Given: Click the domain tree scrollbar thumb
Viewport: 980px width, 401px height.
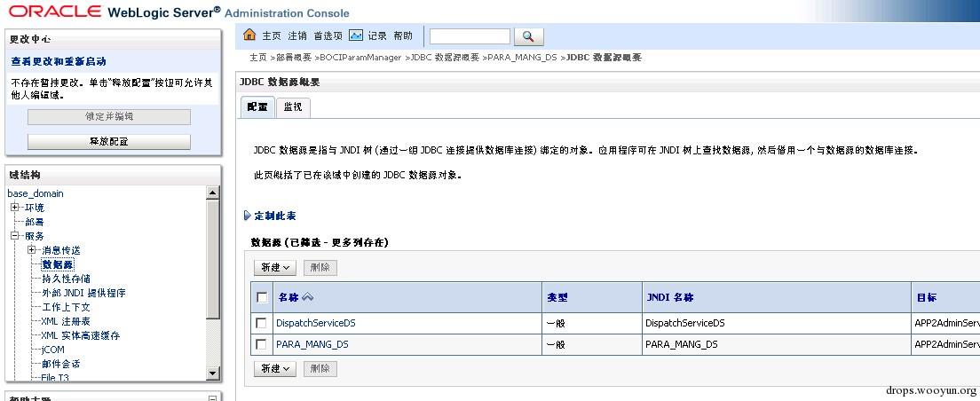Looking at the screenshot, I should (x=213, y=259).
